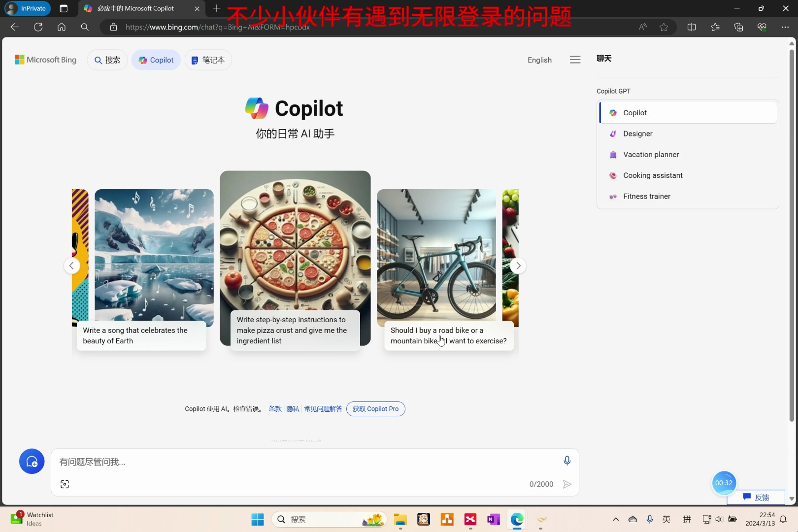Open the Vacation planner assistant

[651, 154]
